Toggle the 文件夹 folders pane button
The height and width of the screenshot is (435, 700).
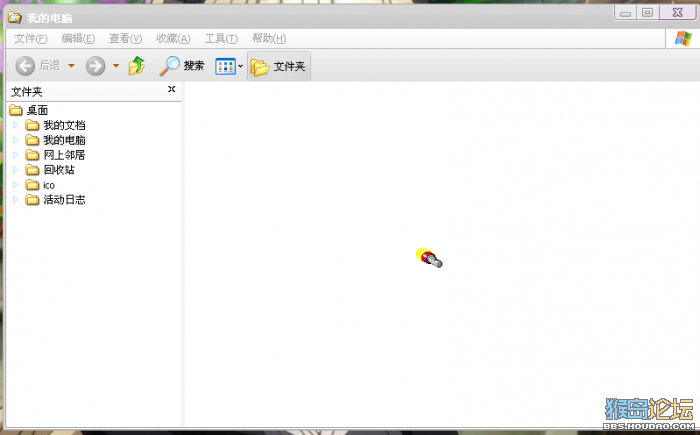click(279, 66)
